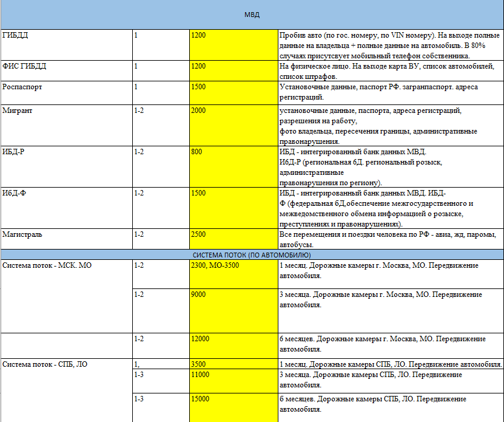
Task: Select the МВД header cell
Action: [x=252, y=15]
